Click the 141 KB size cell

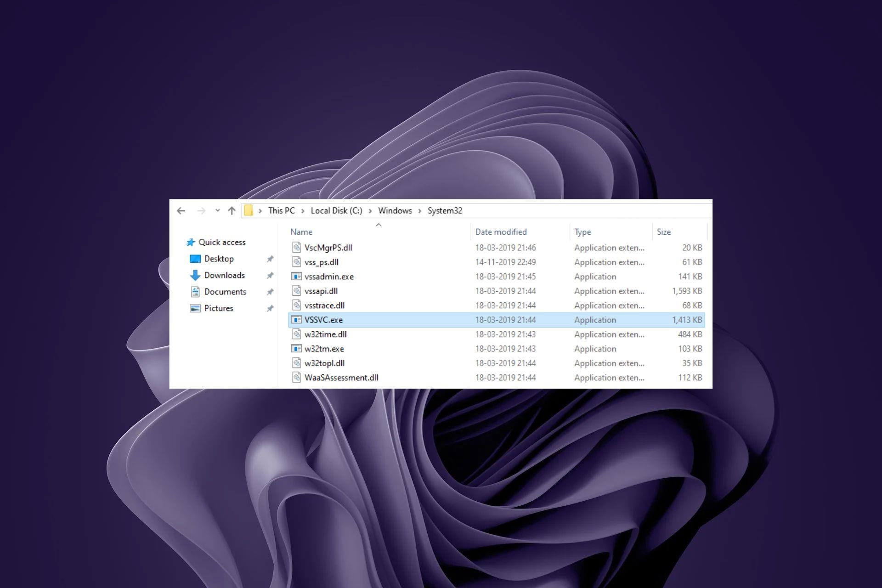coord(690,277)
